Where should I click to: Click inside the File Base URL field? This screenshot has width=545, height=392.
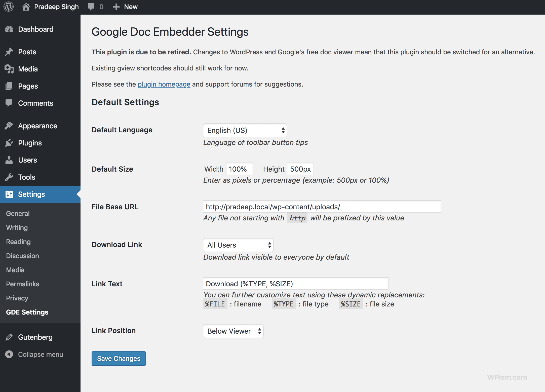pos(322,207)
